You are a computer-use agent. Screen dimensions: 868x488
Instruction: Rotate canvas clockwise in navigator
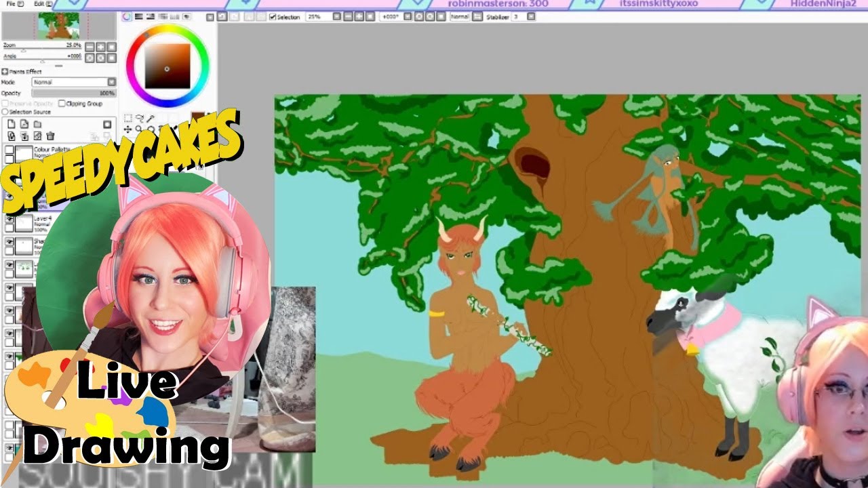(100, 58)
